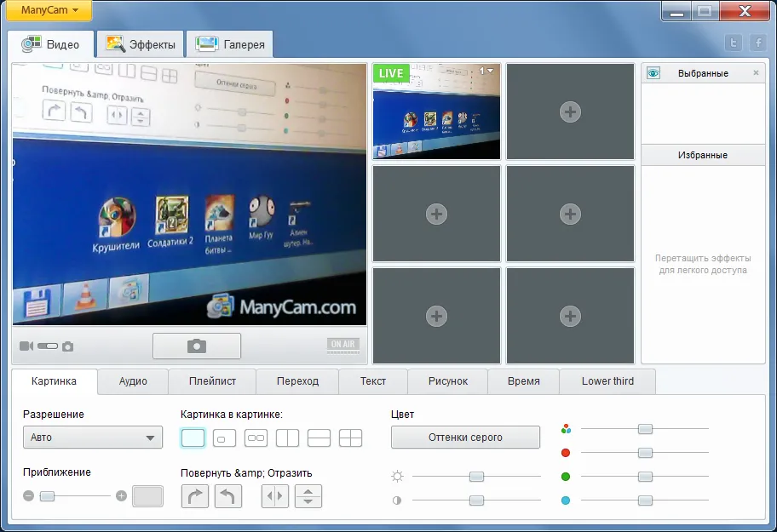Take a snapshot with the camera button
This screenshot has width=777, height=532.
click(197, 346)
